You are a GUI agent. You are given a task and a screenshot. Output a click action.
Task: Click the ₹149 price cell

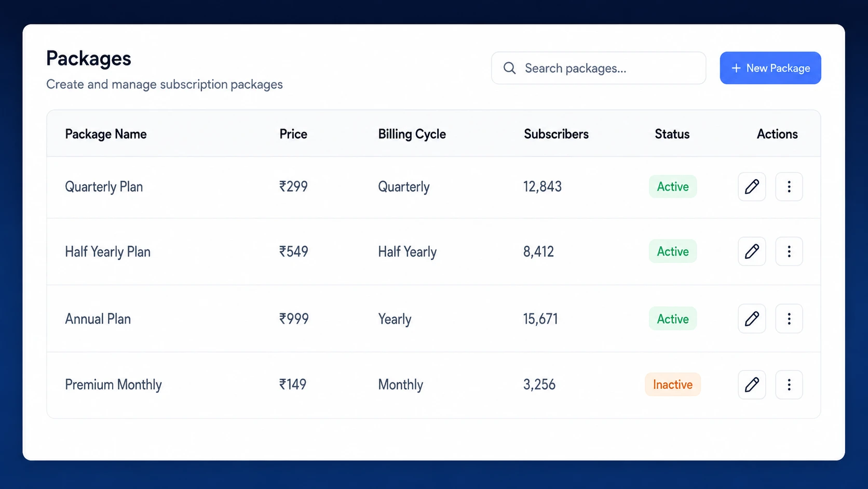[x=293, y=385]
